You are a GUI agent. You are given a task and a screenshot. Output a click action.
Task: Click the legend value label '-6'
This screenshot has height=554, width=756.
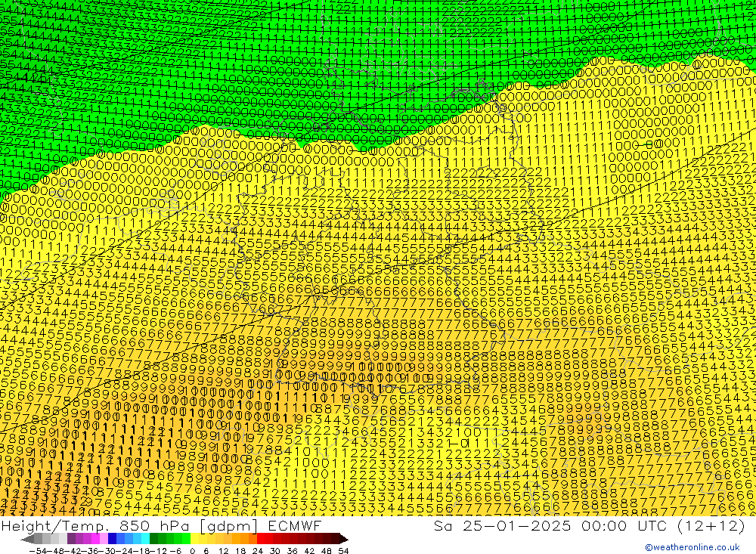(175, 551)
